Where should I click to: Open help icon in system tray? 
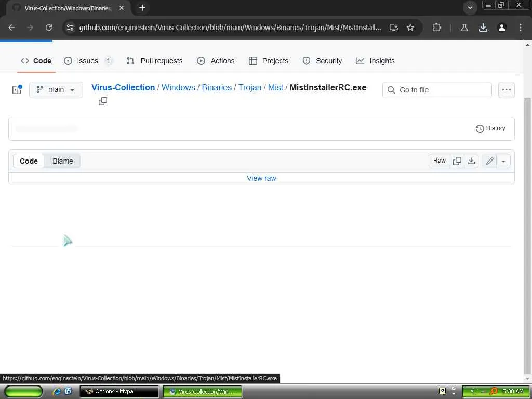[442, 391]
